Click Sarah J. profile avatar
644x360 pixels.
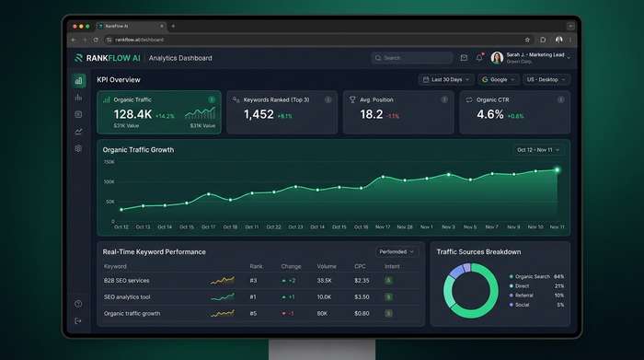[497, 58]
